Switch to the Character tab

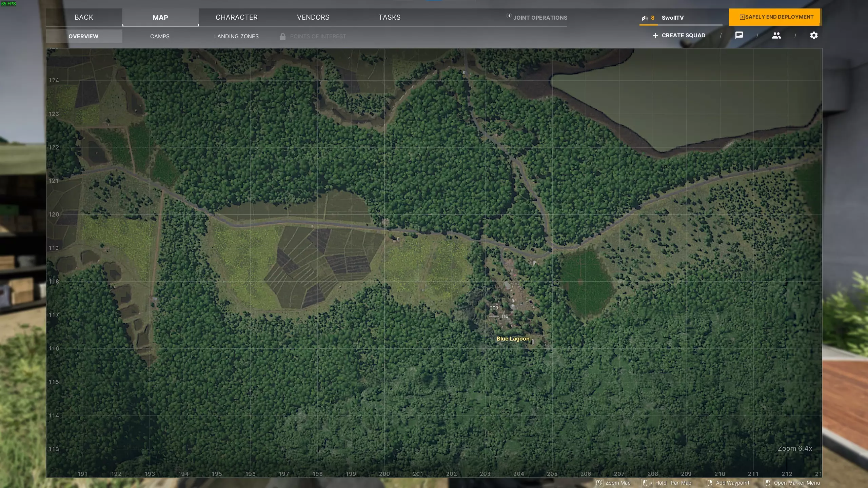pyautogui.click(x=237, y=17)
